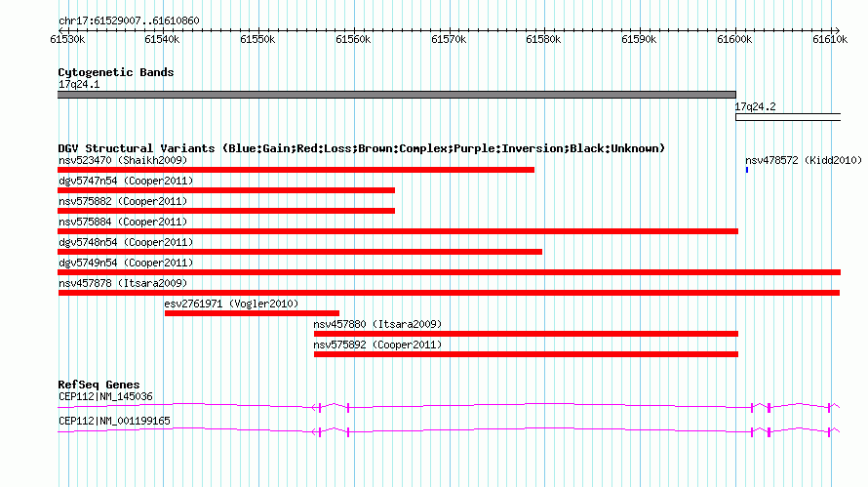Select the small blue gain marker nsv478572
The image size is (868, 487).
[747, 170]
